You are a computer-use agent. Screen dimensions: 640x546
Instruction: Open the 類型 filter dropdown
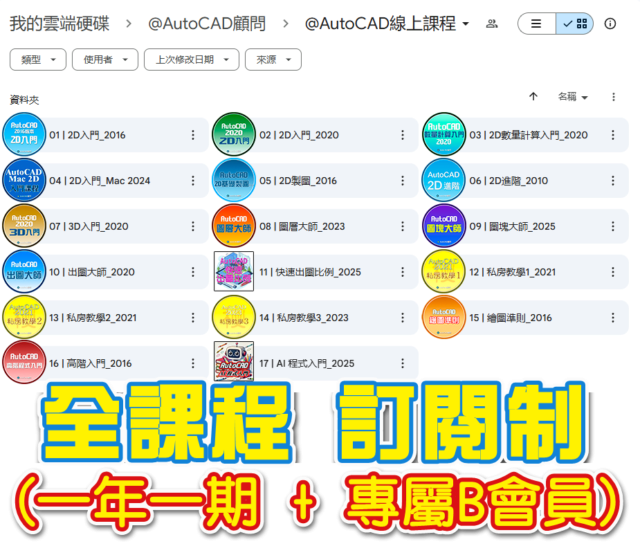pyautogui.click(x=38, y=60)
